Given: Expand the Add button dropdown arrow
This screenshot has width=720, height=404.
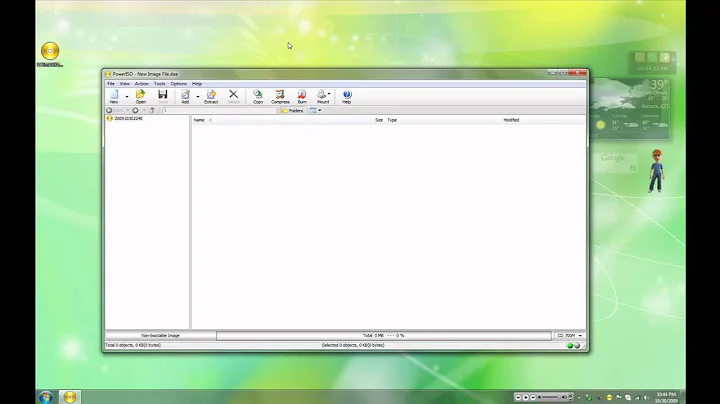Looking at the screenshot, I should click(198, 96).
